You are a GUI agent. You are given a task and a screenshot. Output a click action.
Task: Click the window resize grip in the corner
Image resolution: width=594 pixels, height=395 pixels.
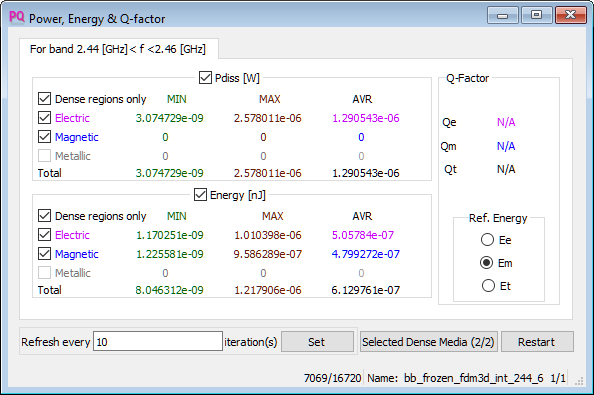579,382
